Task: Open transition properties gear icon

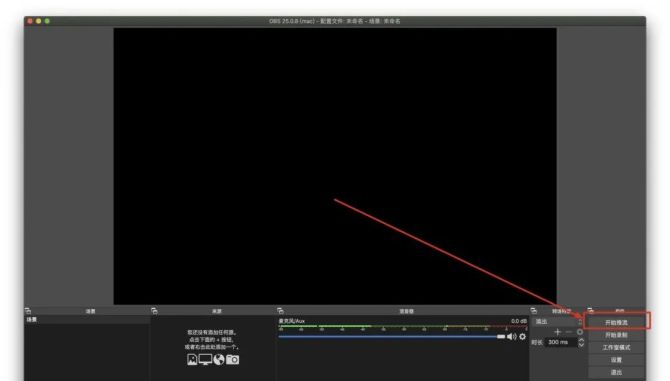Action: 580,331
